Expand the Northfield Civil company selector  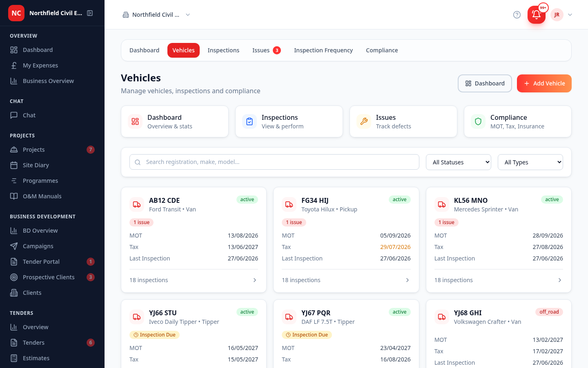[x=156, y=15]
